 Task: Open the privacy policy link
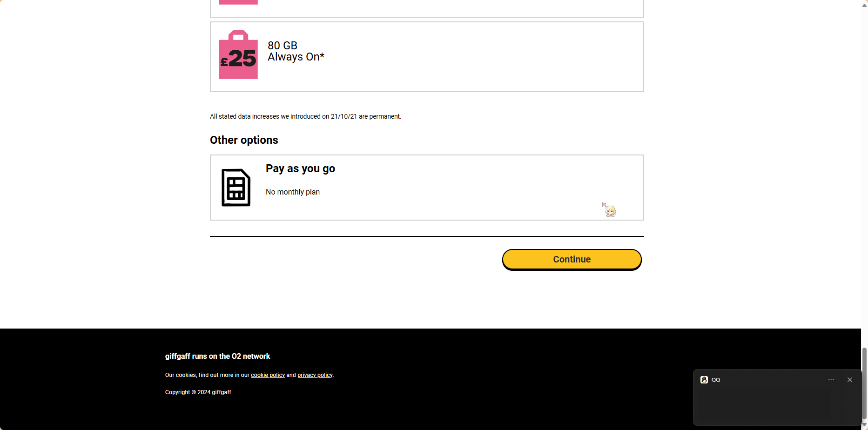[x=315, y=375]
